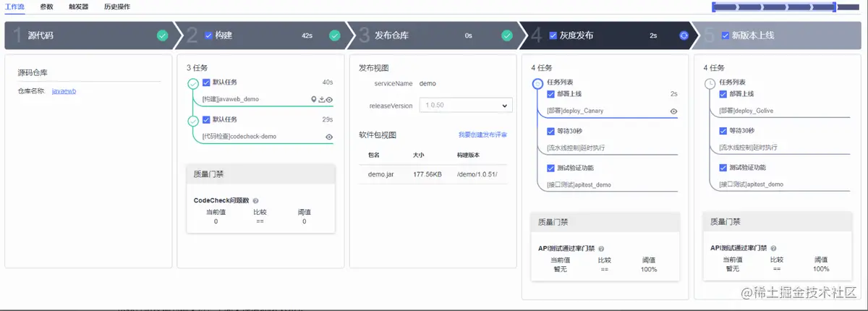Click the 灰度发布 [流水线控制]延时执行 task
Screen dimensions: 868x311
click(x=576, y=148)
